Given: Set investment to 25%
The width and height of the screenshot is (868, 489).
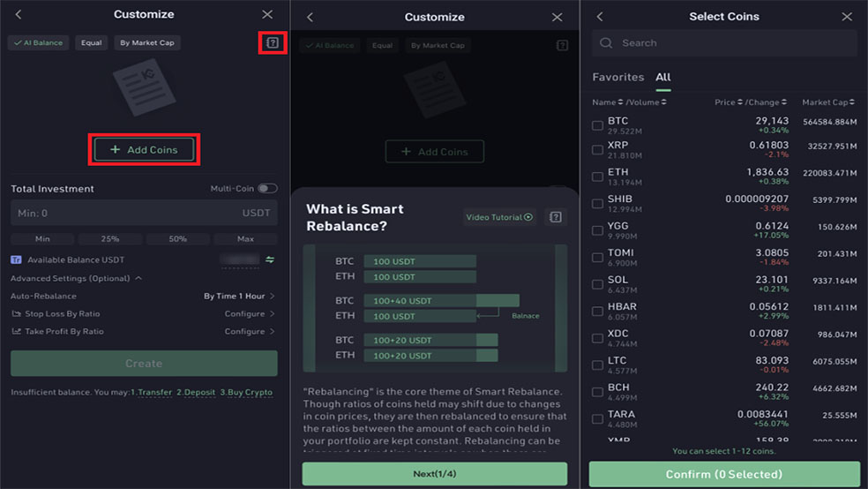Looking at the screenshot, I should [x=110, y=239].
